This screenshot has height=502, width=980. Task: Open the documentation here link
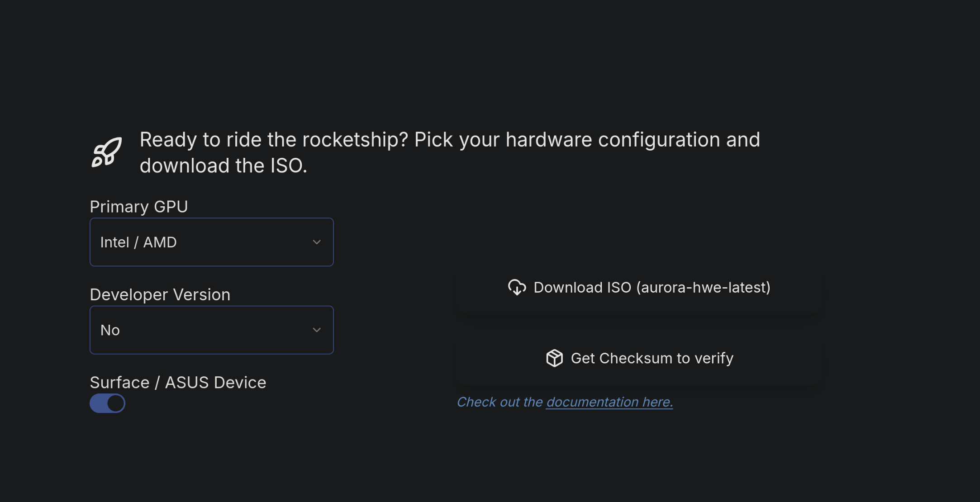click(x=609, y=402)
